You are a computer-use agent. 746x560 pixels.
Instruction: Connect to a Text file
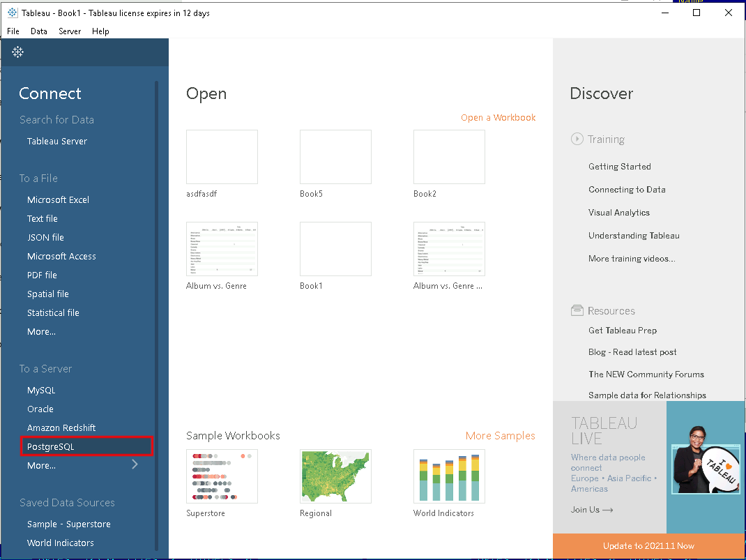click(x=43, y=219)
